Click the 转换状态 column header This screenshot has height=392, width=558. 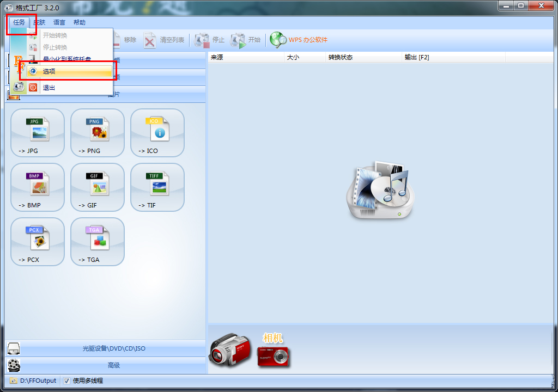tap(341, 57)
